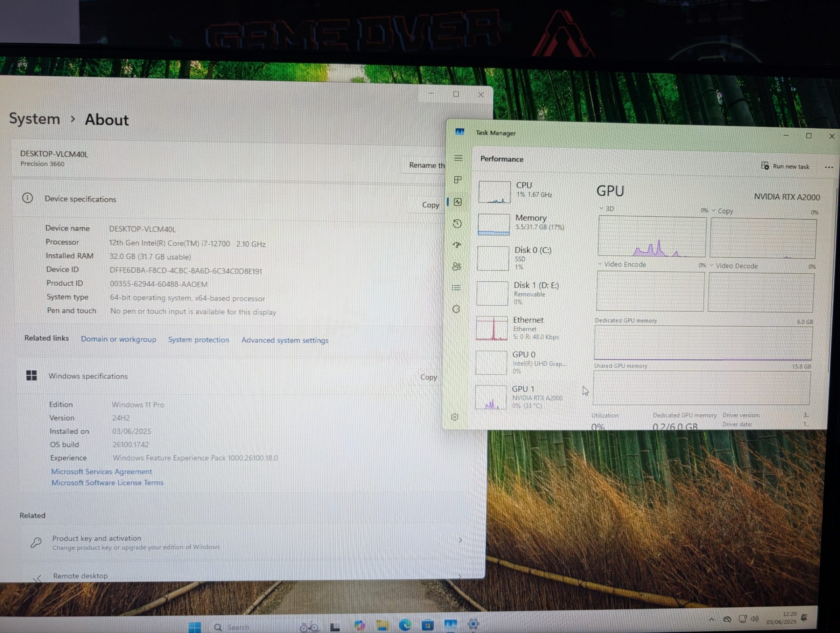Open Processes page in Task Manager sidebar
Image resolution: width=840 pixels, height=633 pixels.
tap(458, 180)
